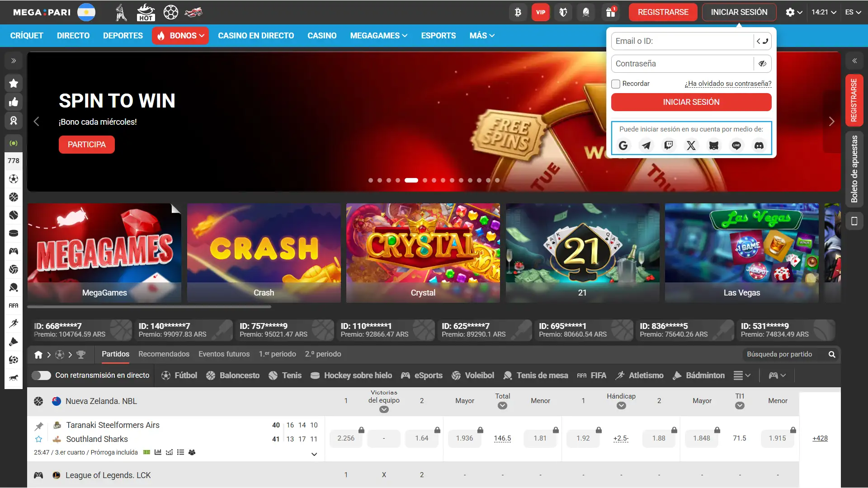Click the PARTICIPA banner button
This screenshot has width=868, height=488.
click(x=87, y=145)
